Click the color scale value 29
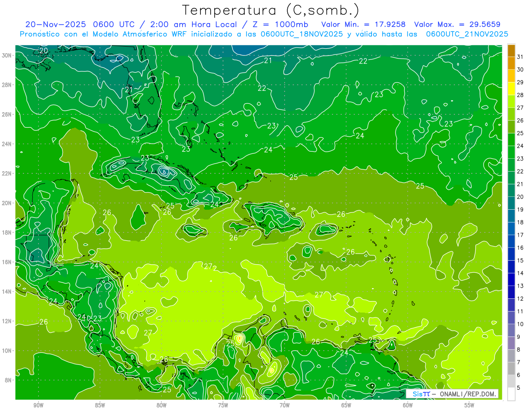 [x=520, y=82]
